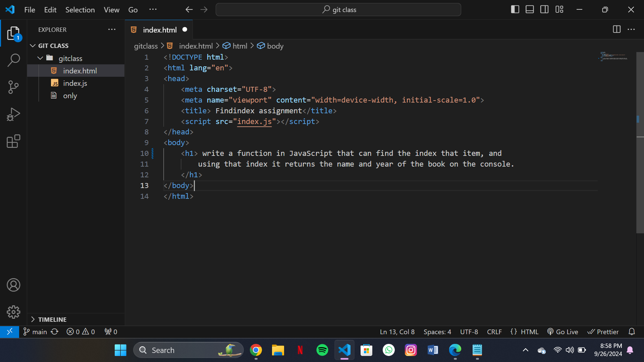Viewport: 644px width, 362px height.
Task: Open the notifications bell in the status bar
Action: click(632, 331)
